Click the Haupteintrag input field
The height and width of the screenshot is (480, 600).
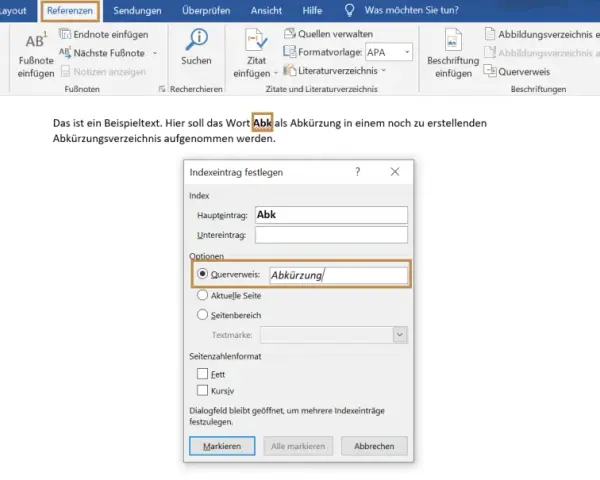point(331,215)
